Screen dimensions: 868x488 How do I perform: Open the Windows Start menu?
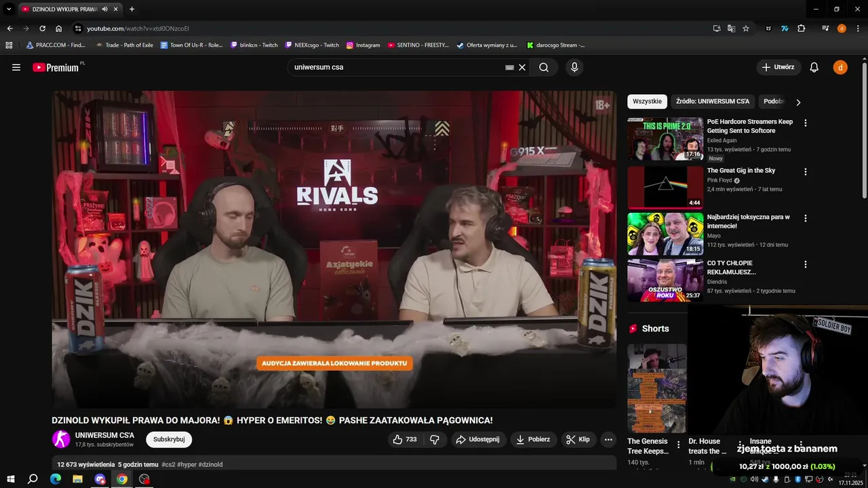(x=10, y=479)
